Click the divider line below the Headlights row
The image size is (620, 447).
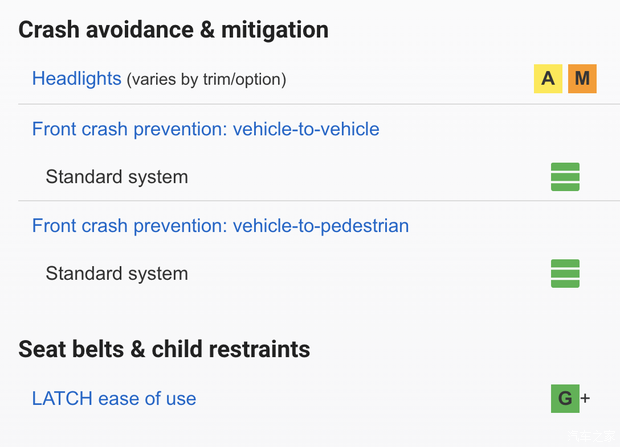click(310, 104)
